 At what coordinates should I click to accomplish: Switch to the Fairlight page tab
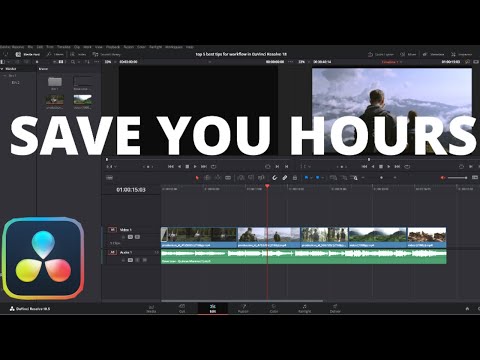pos(304,309)
